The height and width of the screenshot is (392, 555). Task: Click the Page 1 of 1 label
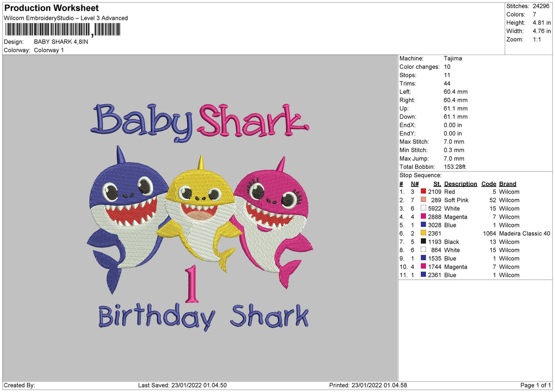coord(535,384)
